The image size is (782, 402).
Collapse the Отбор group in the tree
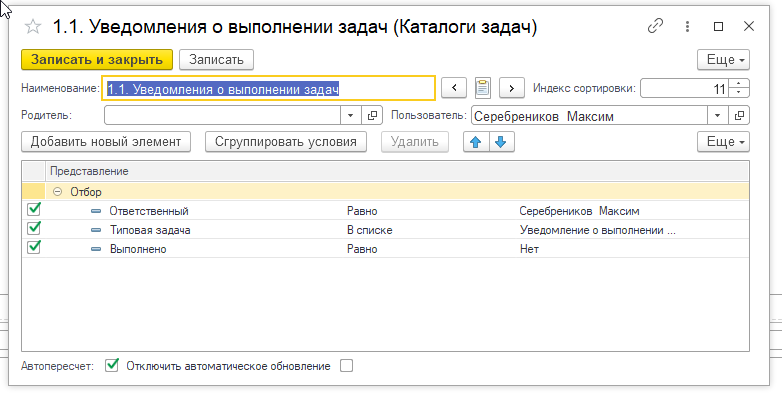tap(58, 191)
